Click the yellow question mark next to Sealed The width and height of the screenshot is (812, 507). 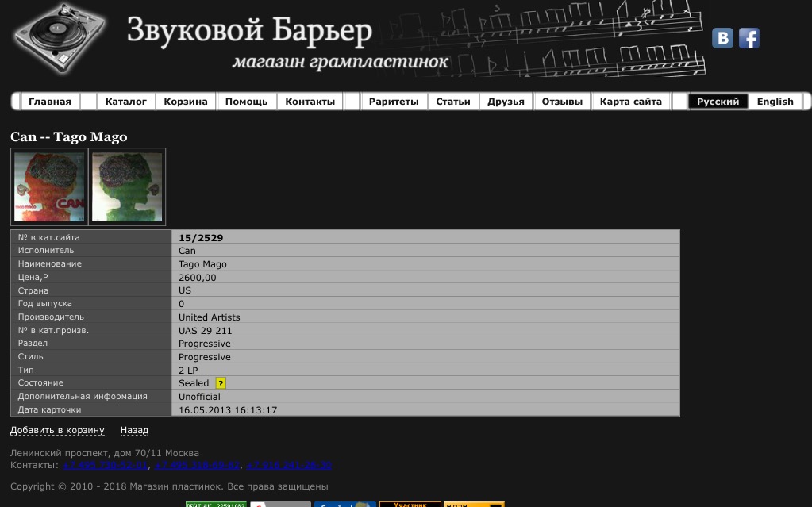tap(221, 383)
